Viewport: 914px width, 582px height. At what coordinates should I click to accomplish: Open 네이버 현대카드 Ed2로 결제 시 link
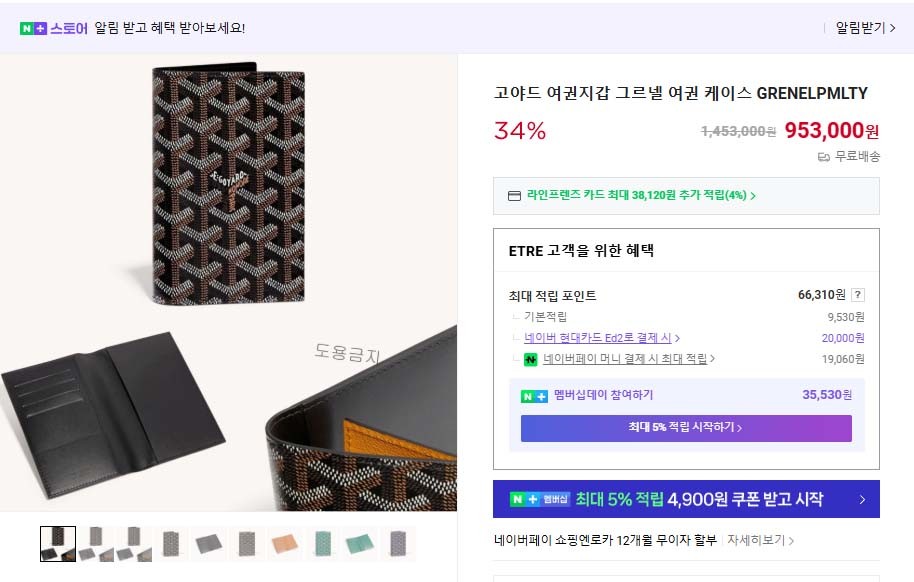(602, 338)
